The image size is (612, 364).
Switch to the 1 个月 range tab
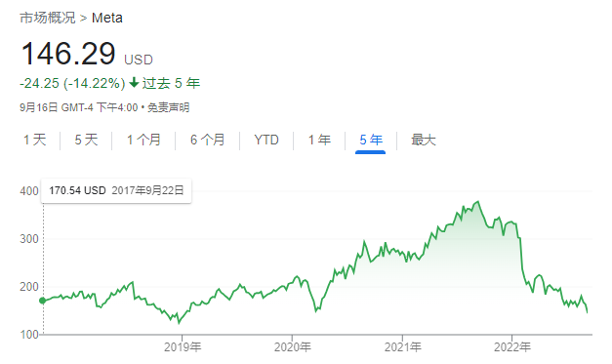143,140
